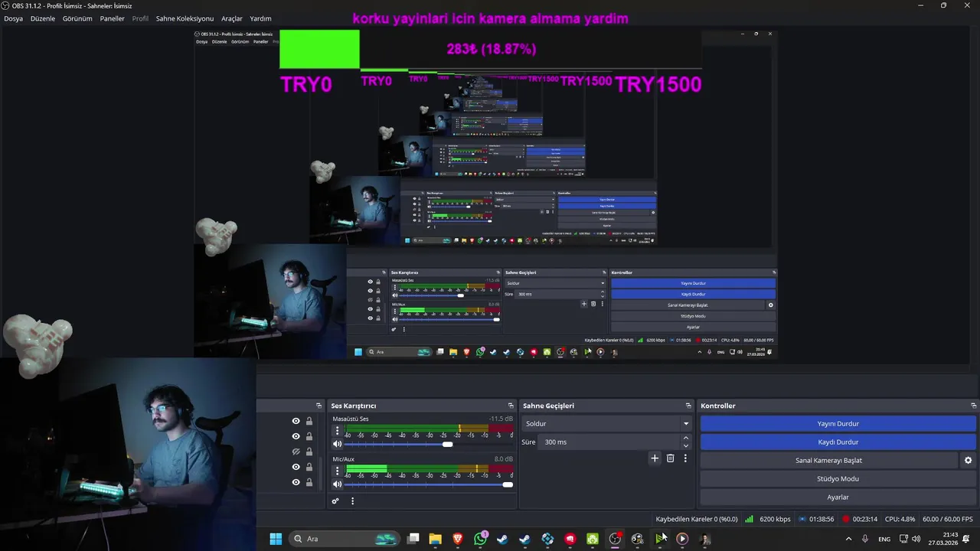This screenshot has width=980, height=551.
Task: Click the Windows taskbar Ara search box
Action: [x=345, y=539]
